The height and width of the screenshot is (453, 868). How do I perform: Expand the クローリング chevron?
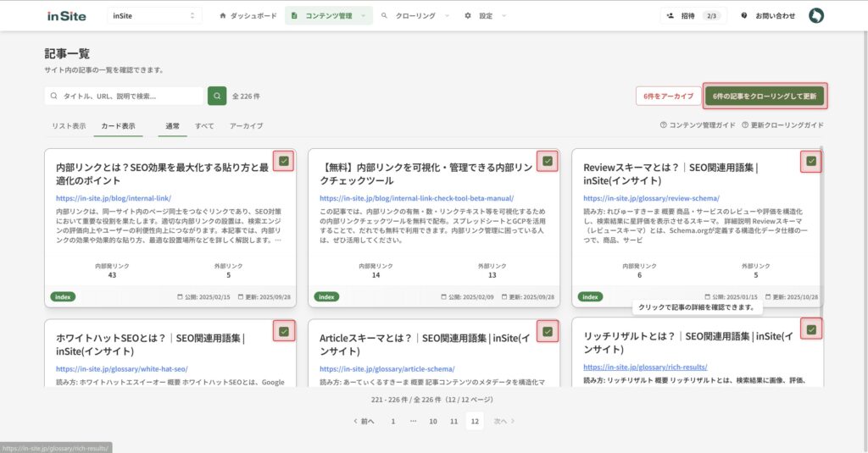click(x=447, y=15)
